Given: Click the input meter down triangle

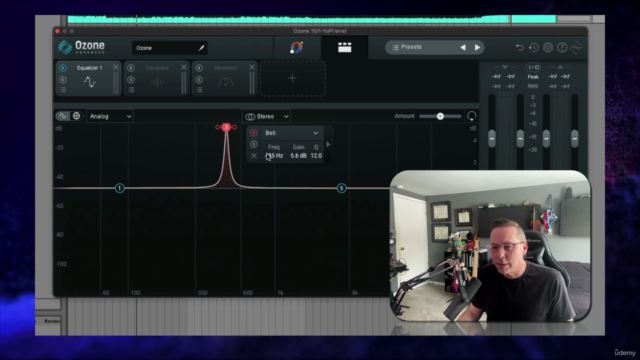Looking at the screenshot, I should tap(505, 67).
